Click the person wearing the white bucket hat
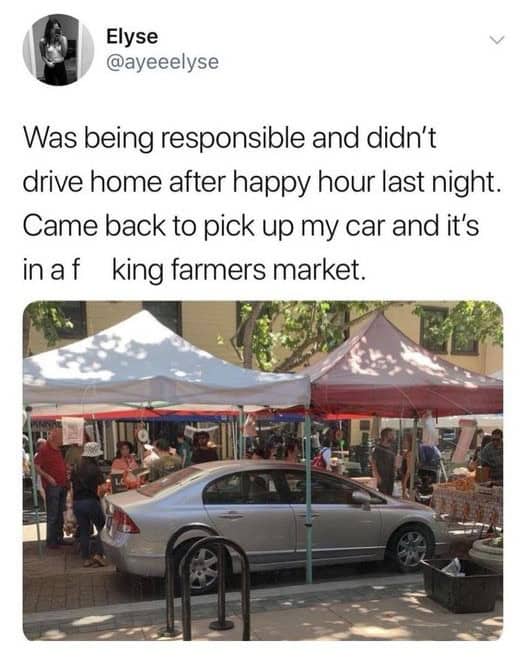The width and height of the screenshot is (526, 672). coord(88,501)
